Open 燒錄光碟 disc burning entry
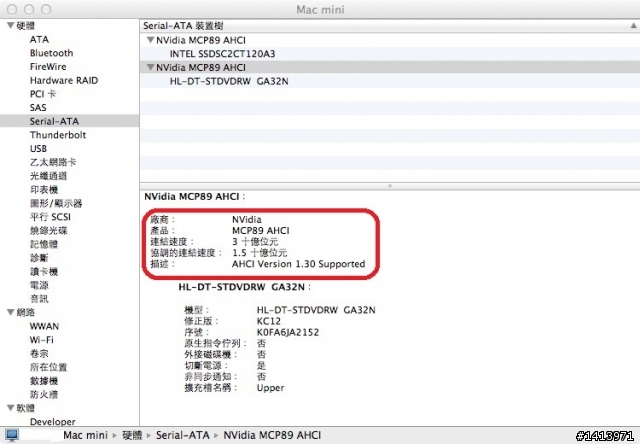640x444 pixels. (x=49, y=231)
